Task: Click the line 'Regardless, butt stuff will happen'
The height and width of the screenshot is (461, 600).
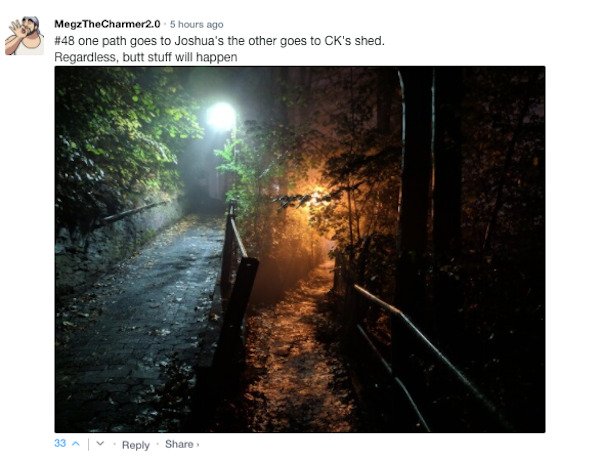Action: tap(146, 57)
